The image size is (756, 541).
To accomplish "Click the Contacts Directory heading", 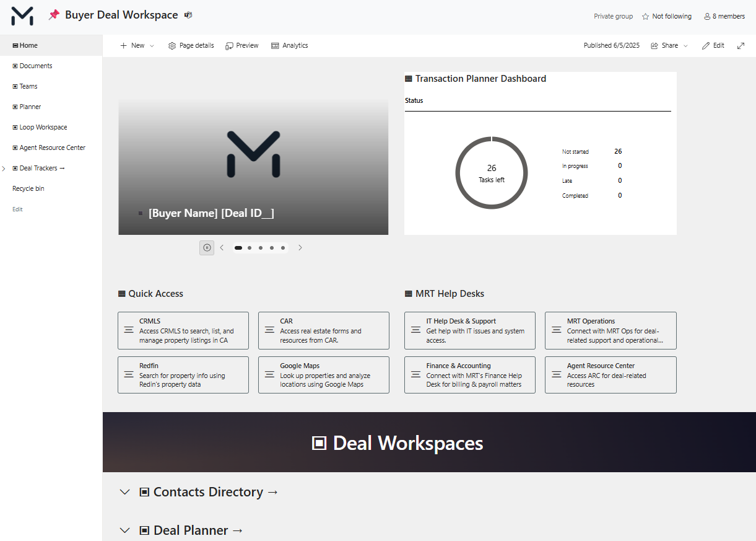I will (209, 492).
